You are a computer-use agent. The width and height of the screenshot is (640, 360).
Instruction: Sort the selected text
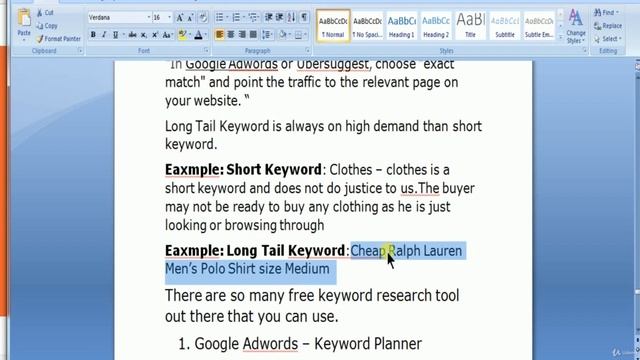291,18
